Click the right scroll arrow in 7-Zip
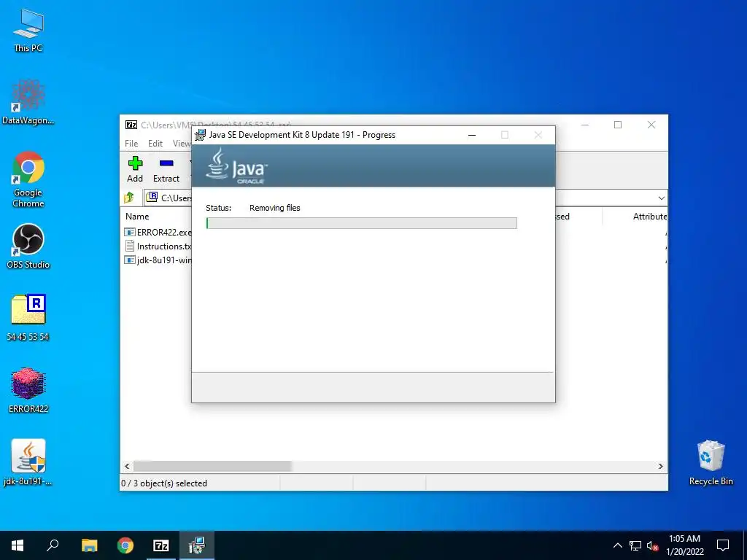Viewport: 747px width, 560px height. (660, 466)
